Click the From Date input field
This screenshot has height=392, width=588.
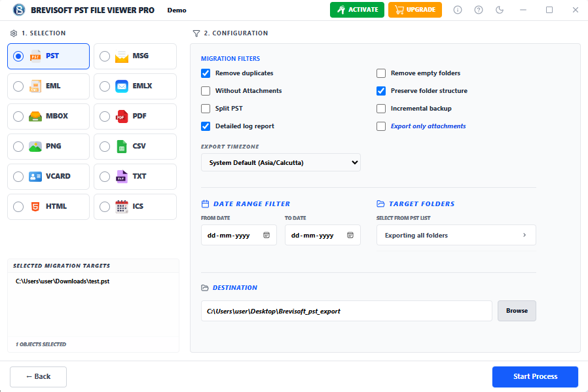click(239, 235)
